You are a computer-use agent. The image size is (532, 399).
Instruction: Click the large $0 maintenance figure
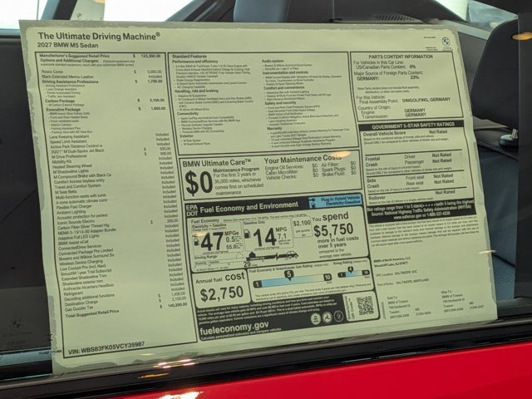(x=199, y=183)
